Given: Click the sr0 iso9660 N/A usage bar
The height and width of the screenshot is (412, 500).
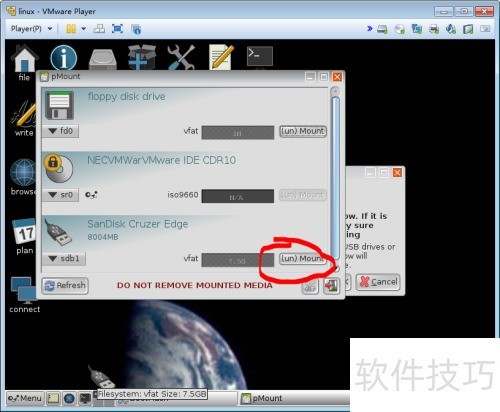Looking at the screenshot, I should [x=238, y=196].
